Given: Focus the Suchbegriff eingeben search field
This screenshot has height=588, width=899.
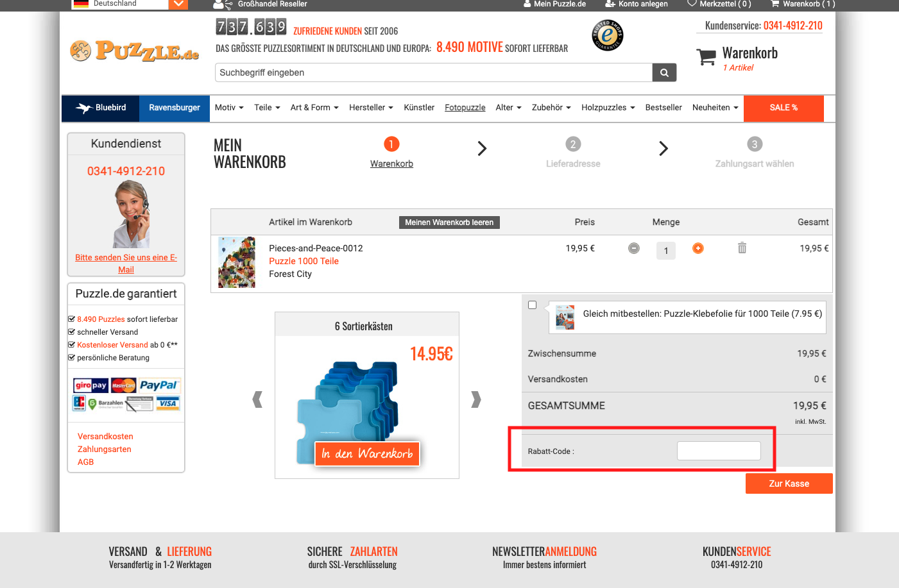Looking at the screenshot, I should (x=434, y=72).
